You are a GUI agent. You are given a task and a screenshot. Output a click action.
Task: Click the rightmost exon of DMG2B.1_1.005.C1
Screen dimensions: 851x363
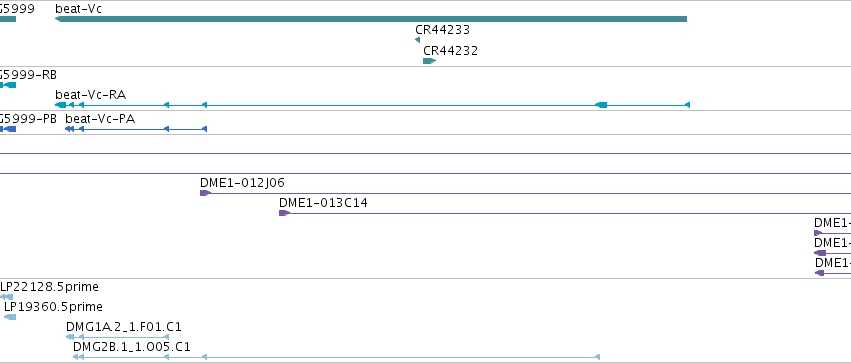[598, 357]
